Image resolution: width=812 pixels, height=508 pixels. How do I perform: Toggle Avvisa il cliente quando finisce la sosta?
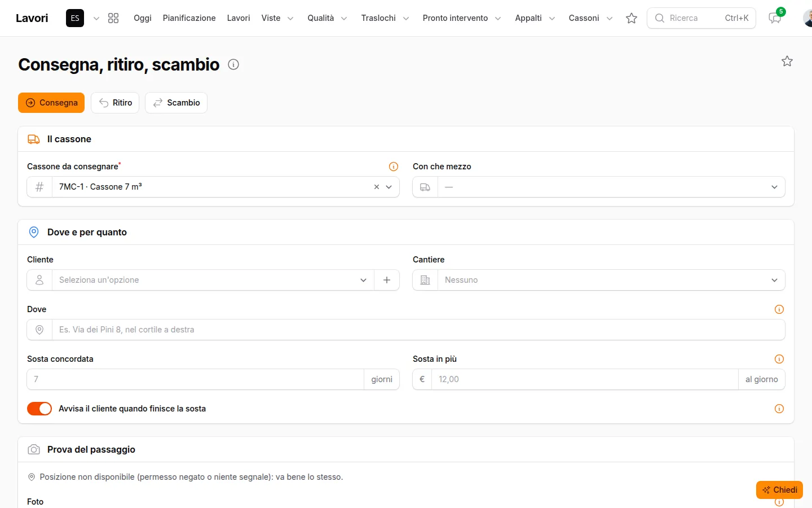point(39,409)
